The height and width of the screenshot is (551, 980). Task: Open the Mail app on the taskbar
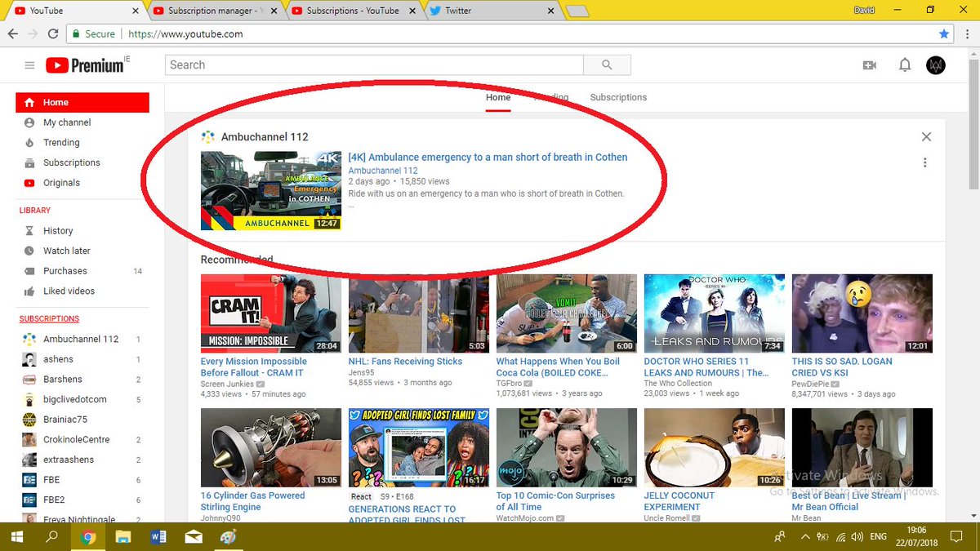pyautogui.click(x=194, y=537)
